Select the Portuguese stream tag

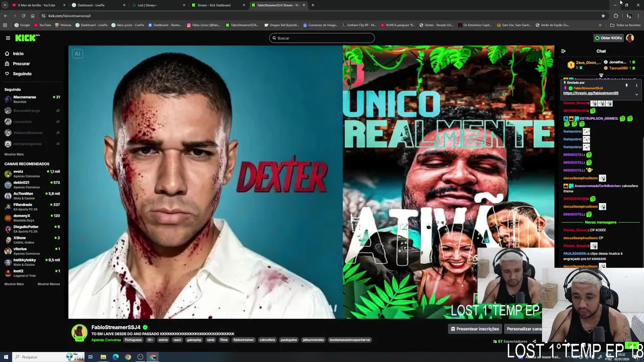pyautogui.click(x=133, y=340)
